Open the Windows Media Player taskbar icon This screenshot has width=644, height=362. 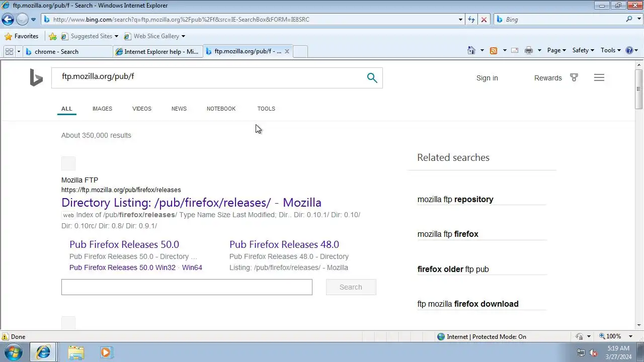(x=105, y=352)
